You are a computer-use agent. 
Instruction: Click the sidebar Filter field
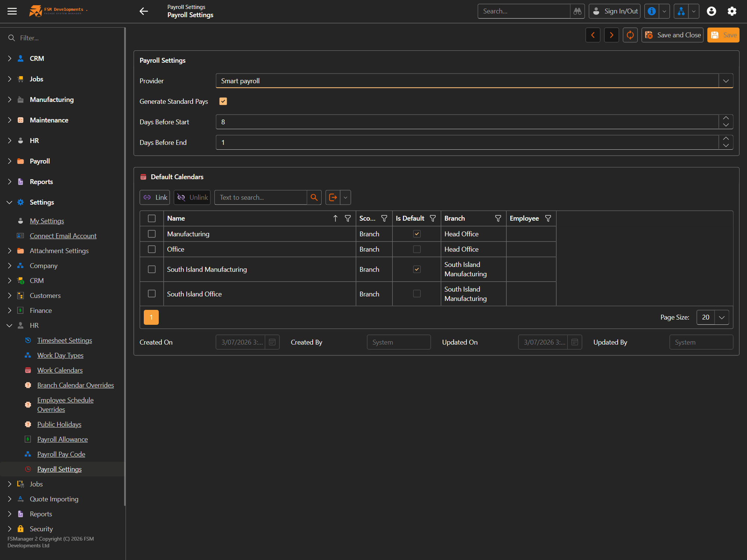pos(69,38)
